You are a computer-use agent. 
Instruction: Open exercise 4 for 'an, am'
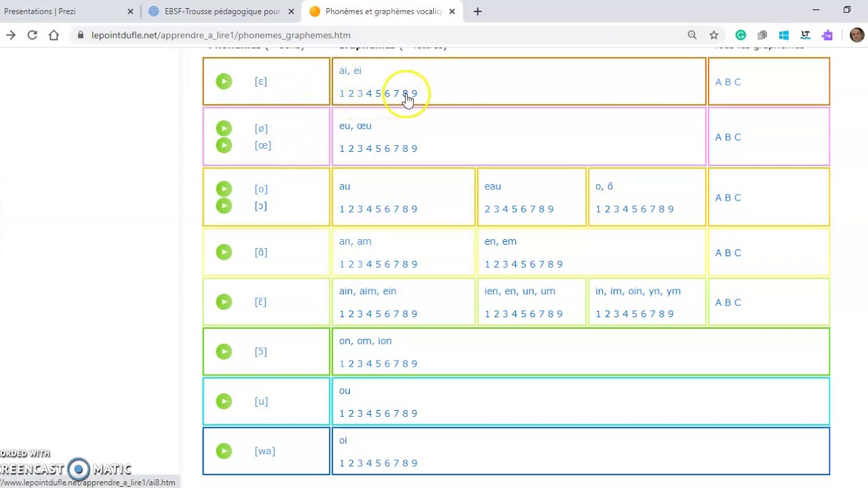(x=369, y=264)
